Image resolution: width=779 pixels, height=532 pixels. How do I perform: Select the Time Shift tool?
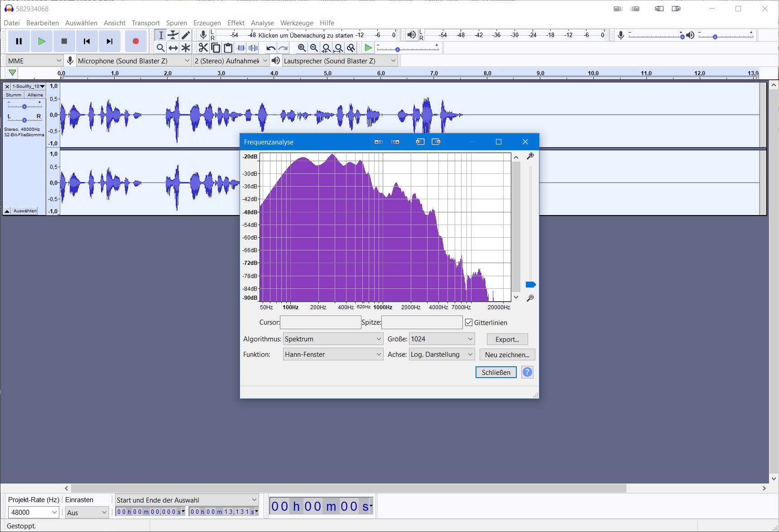tap(173, 48)
